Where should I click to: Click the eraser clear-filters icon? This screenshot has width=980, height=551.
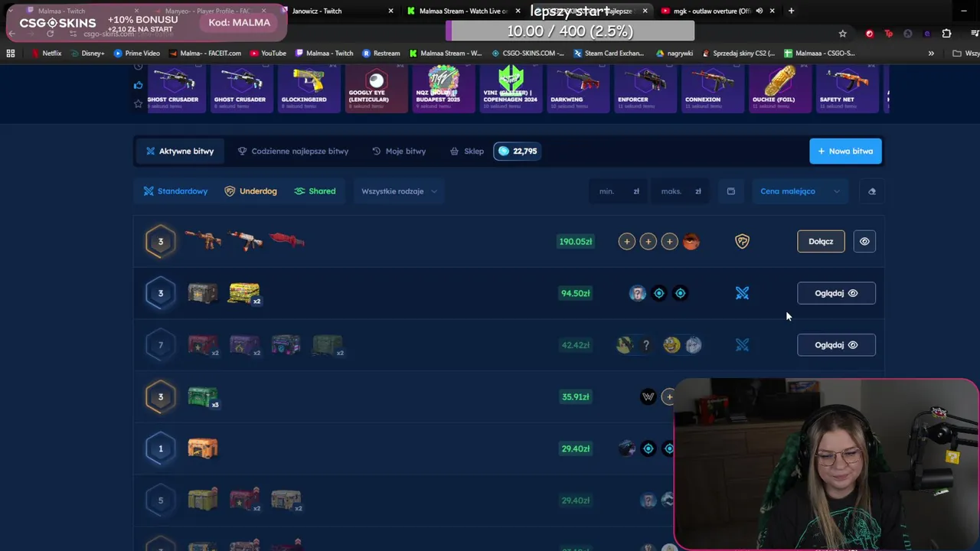tap(872, 191)
